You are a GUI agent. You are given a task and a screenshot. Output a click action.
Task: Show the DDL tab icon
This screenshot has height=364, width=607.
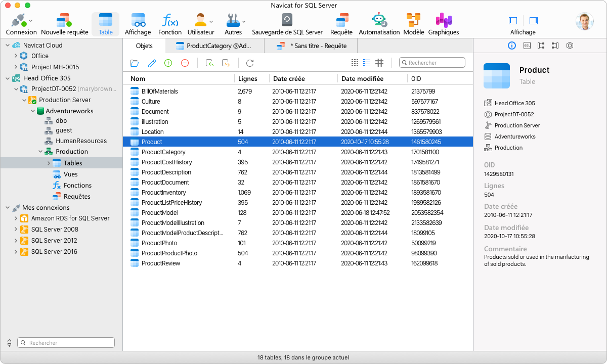point(527,45)
